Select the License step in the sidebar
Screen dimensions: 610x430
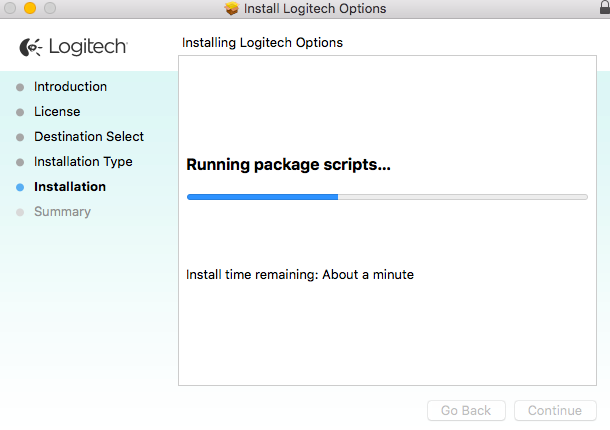click(57, 112)
